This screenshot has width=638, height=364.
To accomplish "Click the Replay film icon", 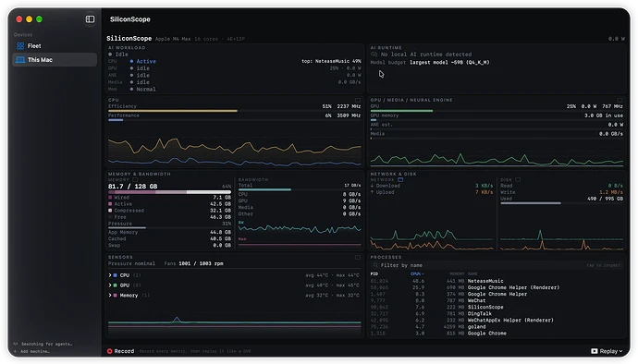I will click(x=595, y=351).
